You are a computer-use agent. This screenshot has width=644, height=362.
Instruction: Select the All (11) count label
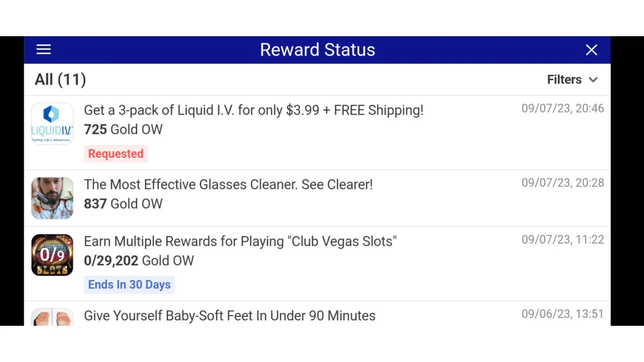[60, 80]
